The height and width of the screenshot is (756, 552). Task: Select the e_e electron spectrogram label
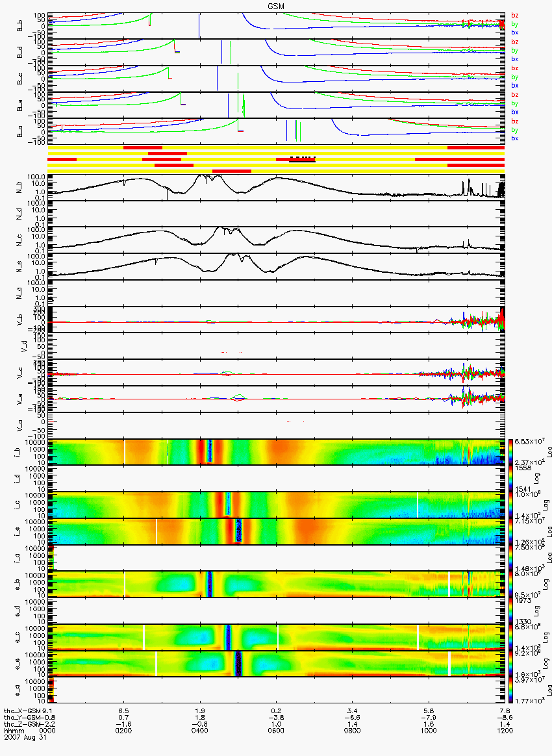18,664
